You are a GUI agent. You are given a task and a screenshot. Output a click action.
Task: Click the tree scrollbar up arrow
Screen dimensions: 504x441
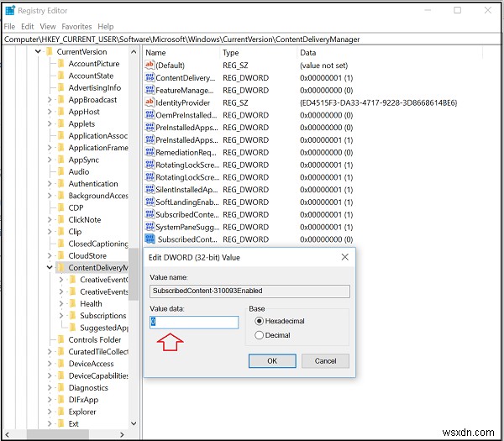[134, 52]
